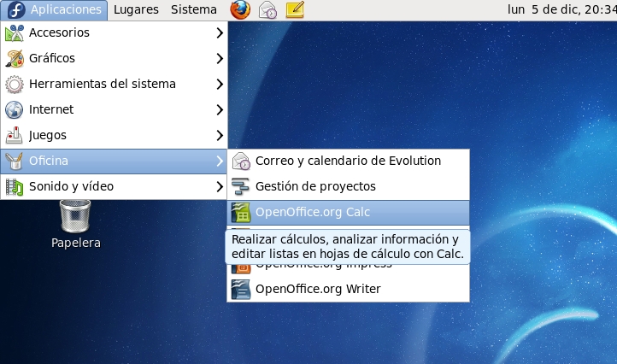This screenshot has height=364, width=617.
Task: Open the sticky notes panel icon
Action: coord(295,10)
